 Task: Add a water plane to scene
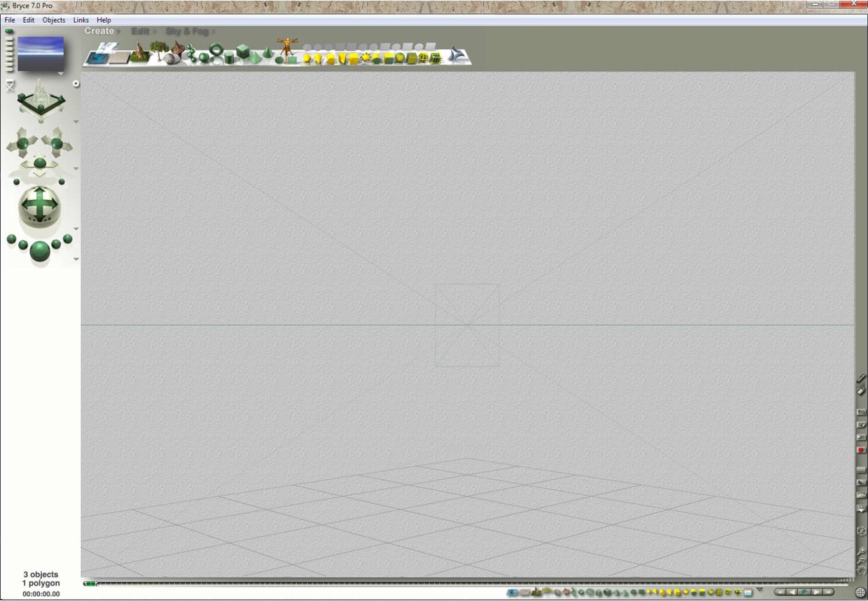pos(98,57)
